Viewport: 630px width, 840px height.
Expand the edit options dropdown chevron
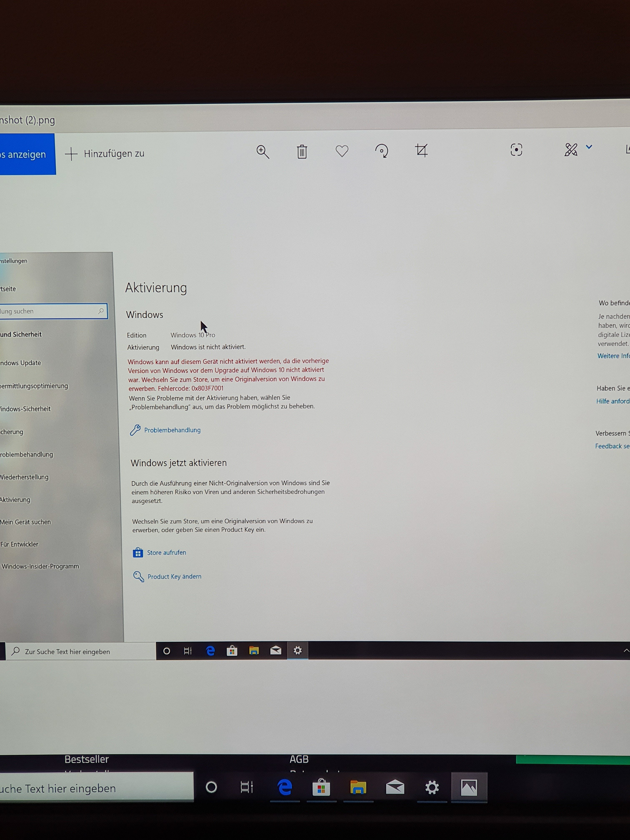(589, 147)
